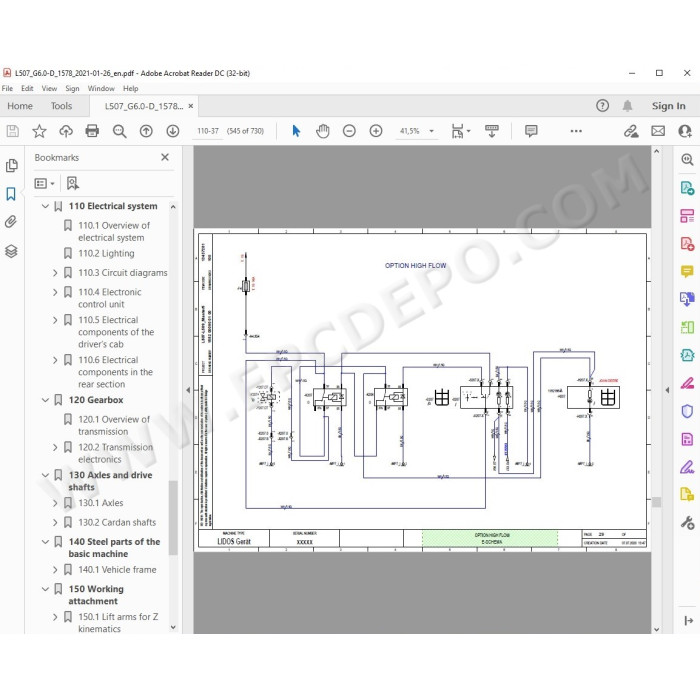This screenshot has width=700, height=700.
Task: Open the Sign menu
Action: pyautogui.click(x=72, y=88)
